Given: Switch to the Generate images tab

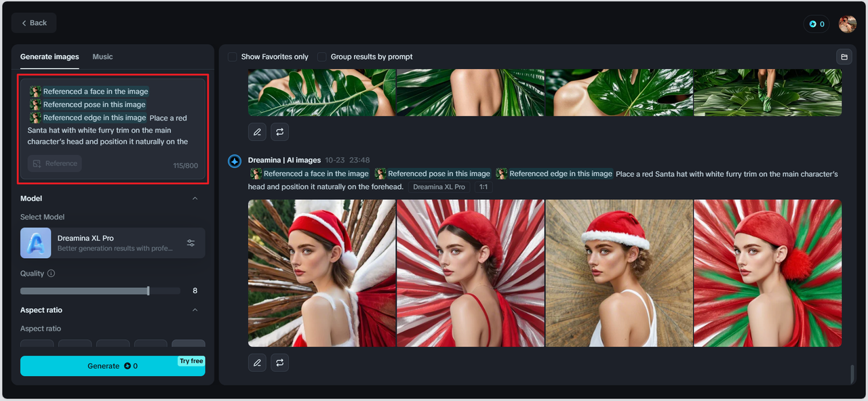Looking at the screenshot, I should 50,57.
